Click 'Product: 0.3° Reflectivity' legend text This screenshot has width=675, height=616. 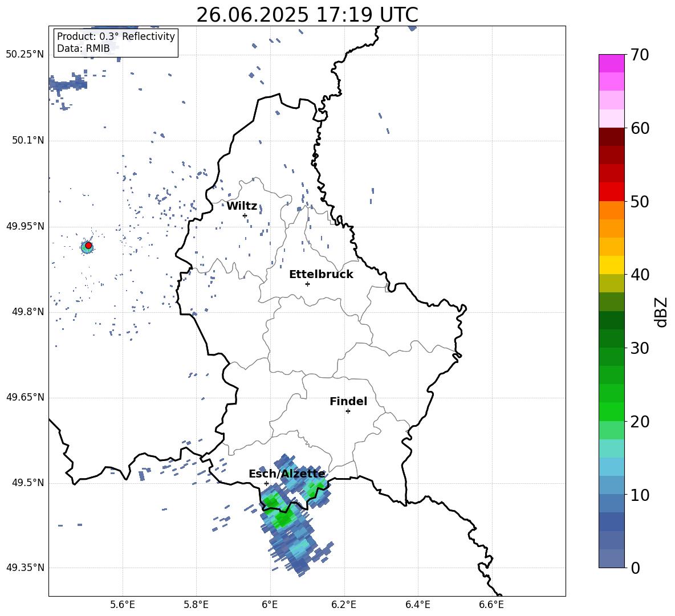[x=116, y=36]
